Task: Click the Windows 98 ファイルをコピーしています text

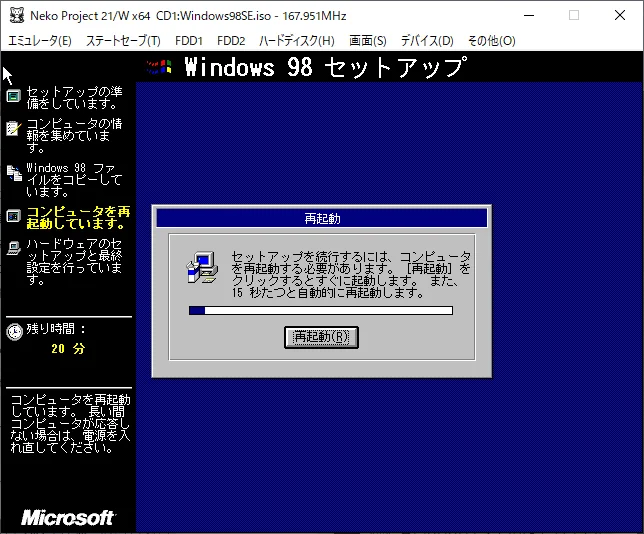Action: 74,180
